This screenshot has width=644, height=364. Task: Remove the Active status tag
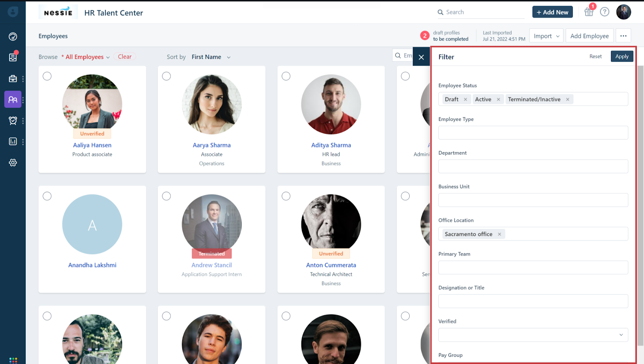tap(498, 99)
